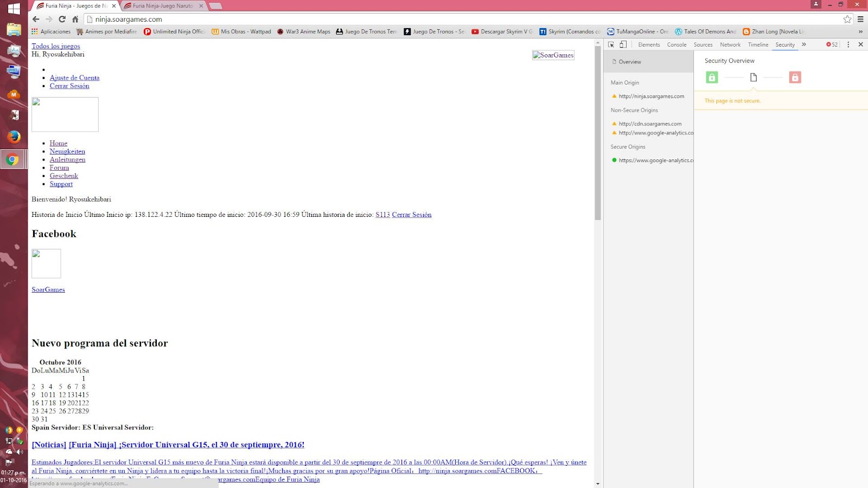Open Windows Start button
Screen dimensions: 868x488
14,9
